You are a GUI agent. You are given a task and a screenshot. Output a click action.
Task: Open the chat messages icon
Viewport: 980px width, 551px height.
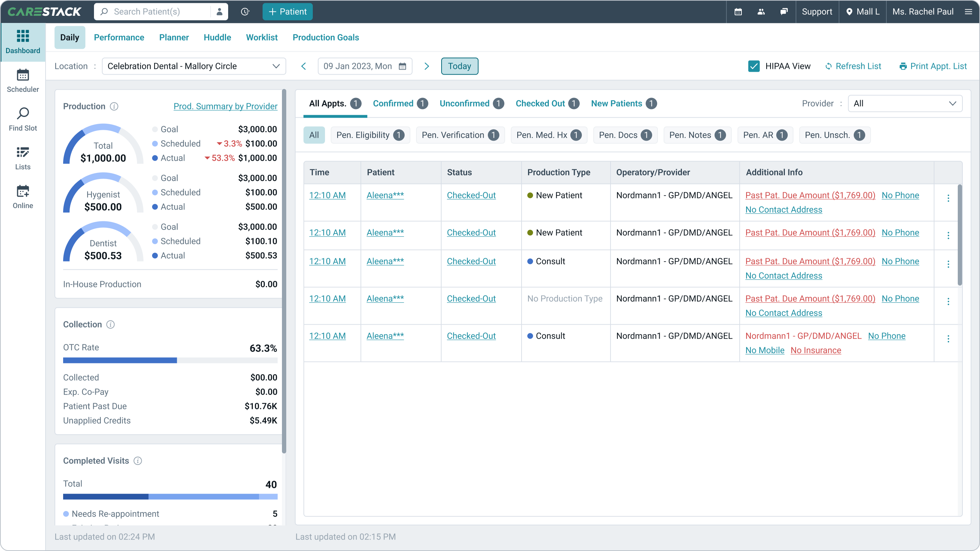pos(784,12)
